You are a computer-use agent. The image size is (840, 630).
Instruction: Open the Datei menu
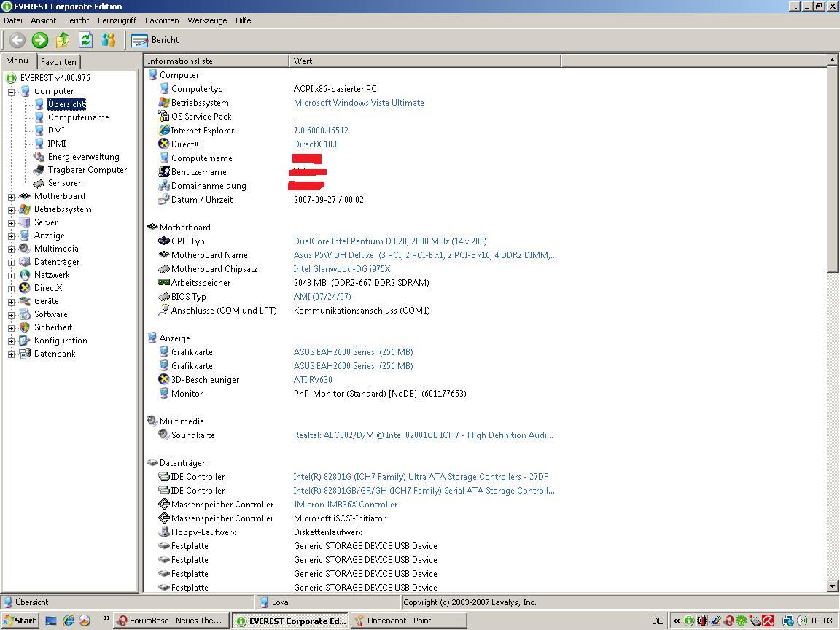13,20
